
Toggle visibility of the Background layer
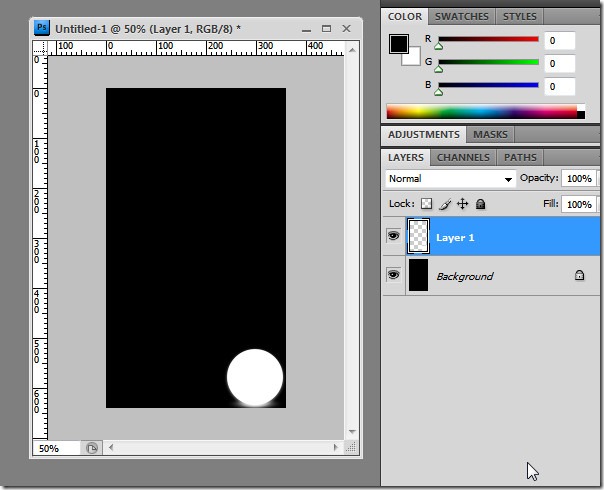pyautogui.click(x=393, y=275)
